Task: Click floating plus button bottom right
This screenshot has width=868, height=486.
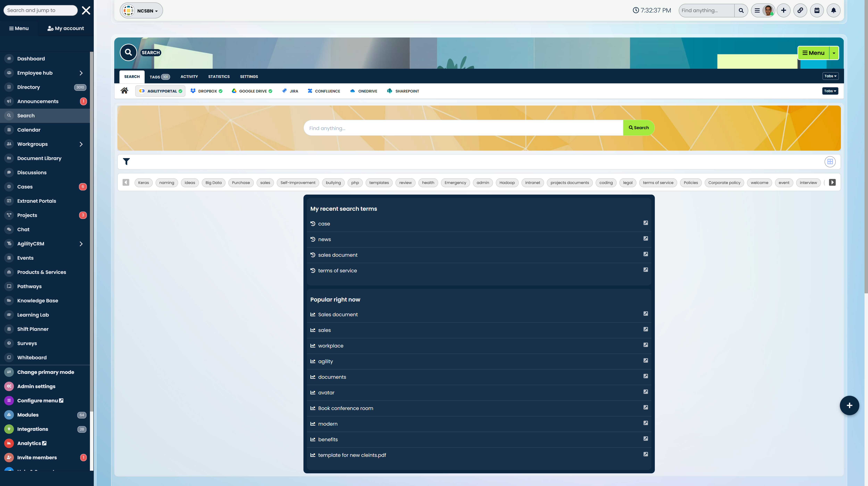Action: [x=849, y=405]
